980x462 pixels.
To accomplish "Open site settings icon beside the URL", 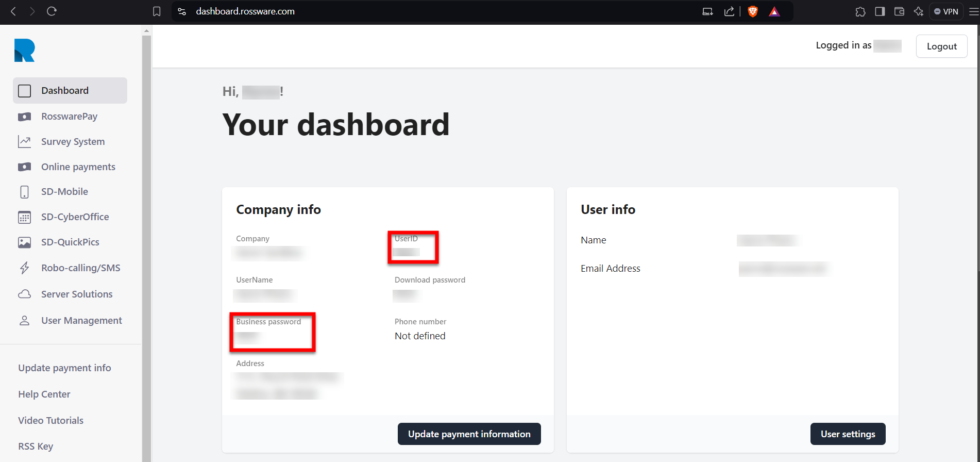I will pos(182,11).
